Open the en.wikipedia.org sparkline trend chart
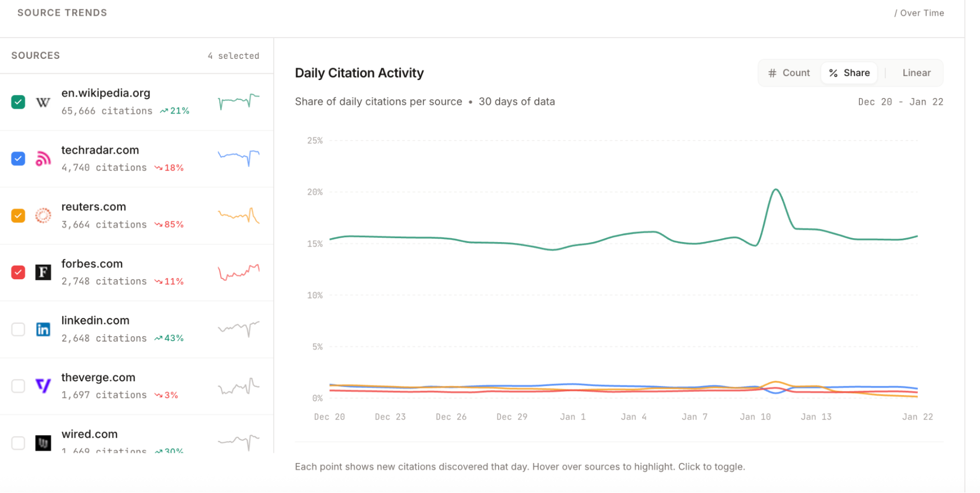 pyautogui.click(x=239, y=101)
